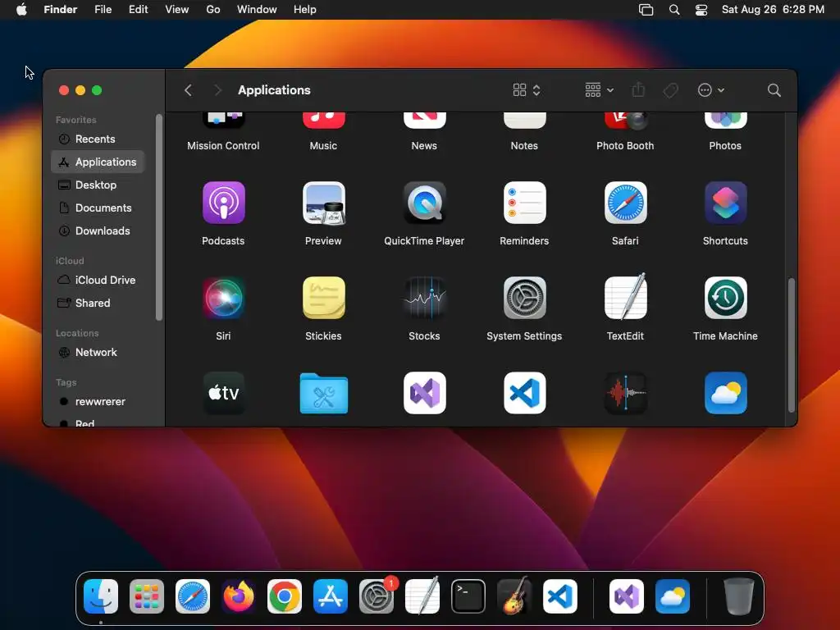Open Control Center in menu bar
The width and height of the screenshot is (840, 630).
701,10
